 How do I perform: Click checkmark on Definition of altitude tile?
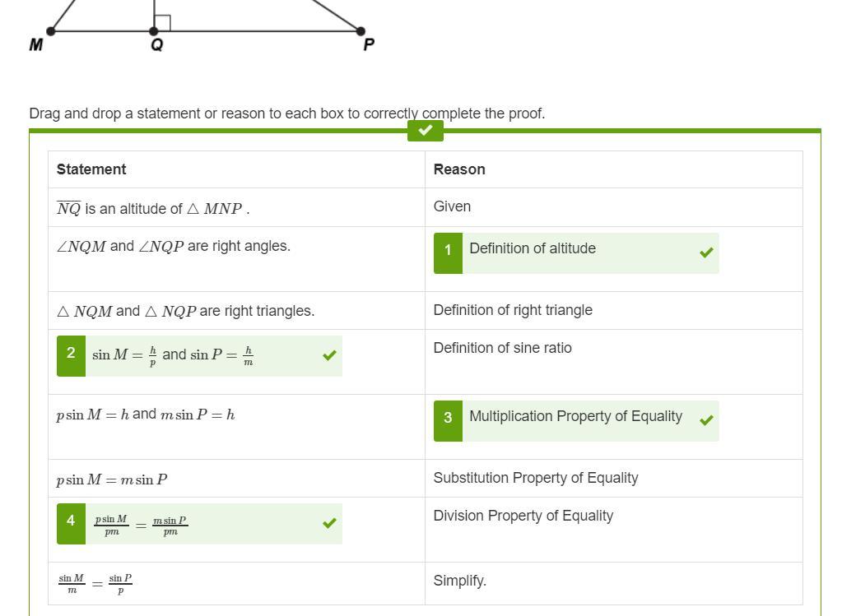(x=706, y=252)
